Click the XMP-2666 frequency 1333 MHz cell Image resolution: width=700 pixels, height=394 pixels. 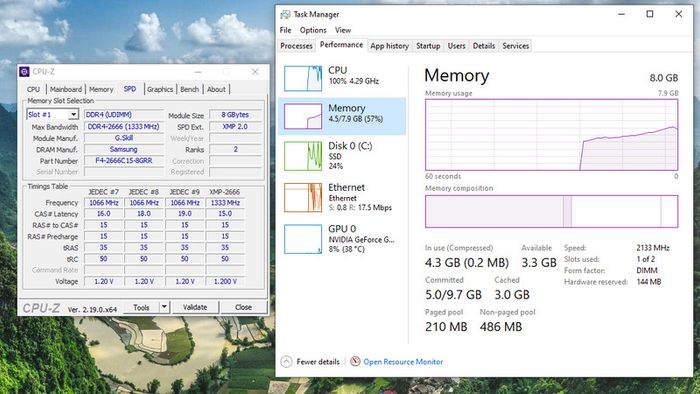tap(225, 203)
